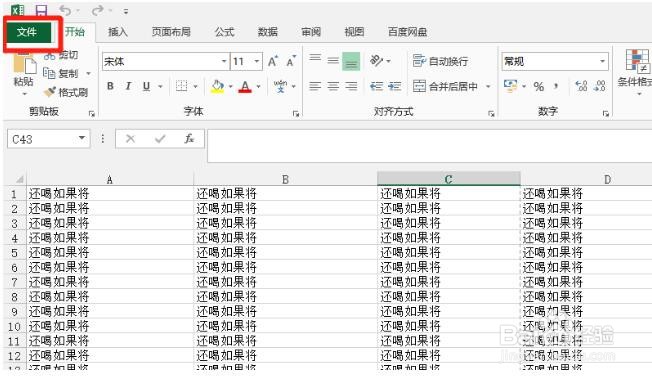Toggle Bold formatting
652x378 pixels.
click(110, 86)
